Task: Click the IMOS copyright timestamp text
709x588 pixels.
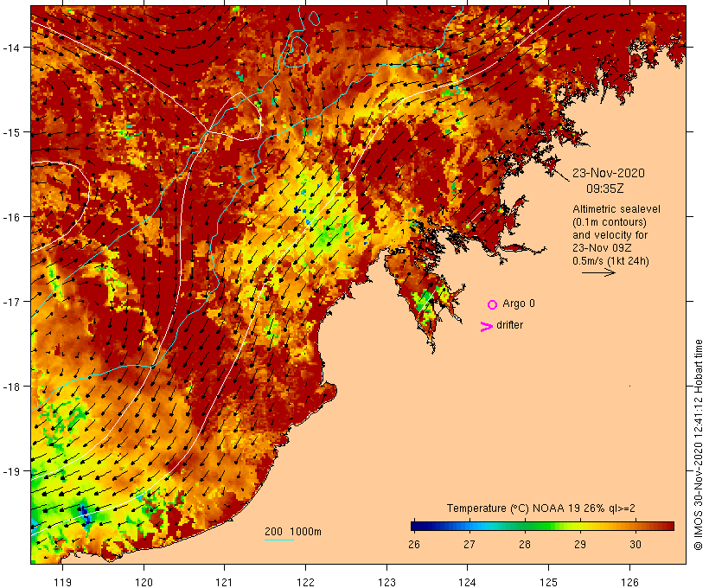Action: 698,444
